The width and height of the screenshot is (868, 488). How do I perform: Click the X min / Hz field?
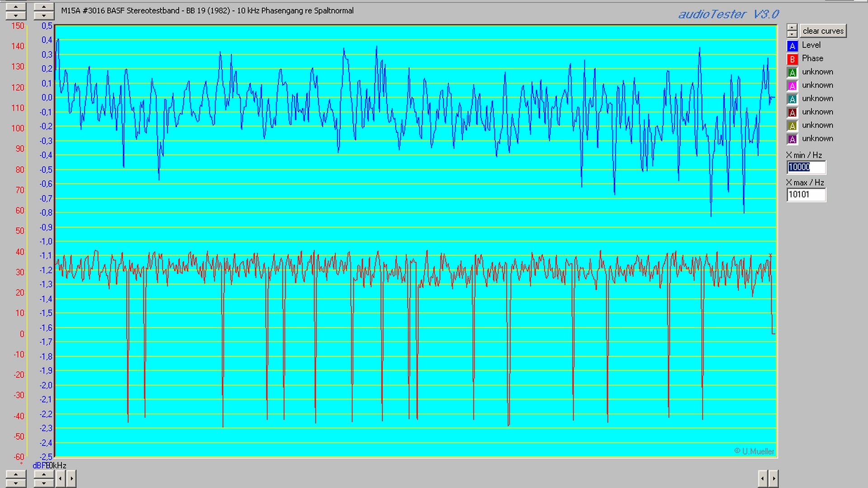coord(806,167)
